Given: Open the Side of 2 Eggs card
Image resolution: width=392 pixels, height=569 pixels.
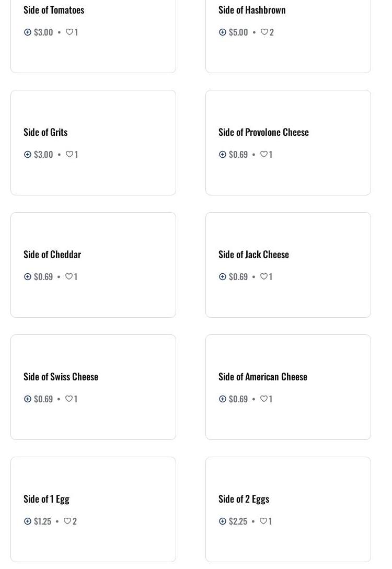Looking at the screenshot, I should pos(288,509).
